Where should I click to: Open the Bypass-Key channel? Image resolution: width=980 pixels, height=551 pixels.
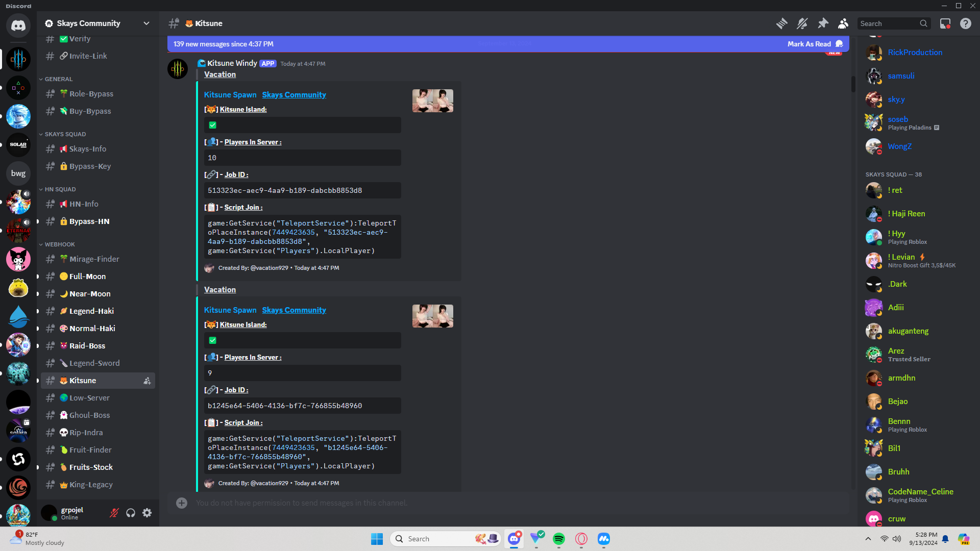(98, 166)
